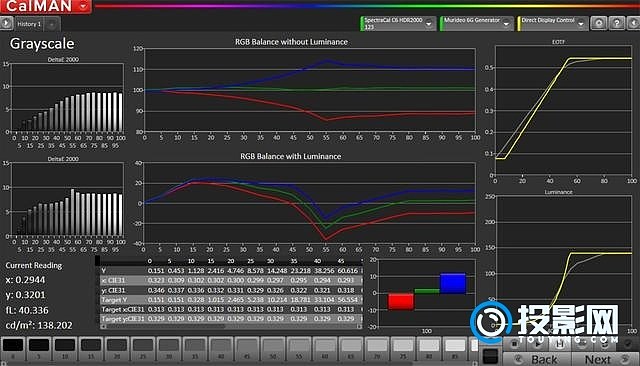The height and width of the screenshot is (366, 640).
Task: Add a new history tab
Action: click(x=52, y=24)
